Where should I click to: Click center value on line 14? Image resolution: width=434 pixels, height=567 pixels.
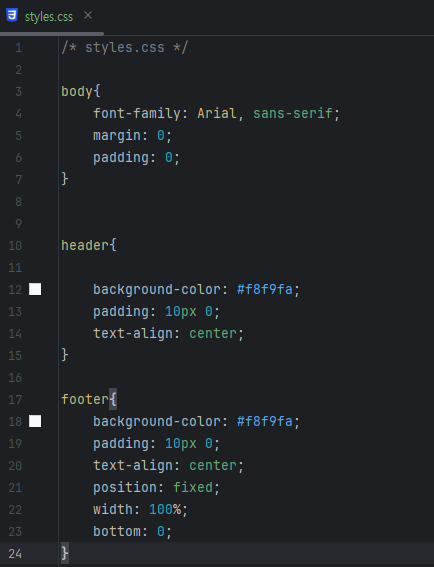click(x=213, y=333)
